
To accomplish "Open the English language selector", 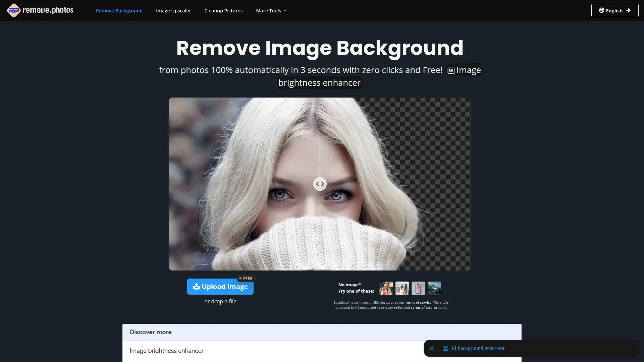I will tap(614, 10).
